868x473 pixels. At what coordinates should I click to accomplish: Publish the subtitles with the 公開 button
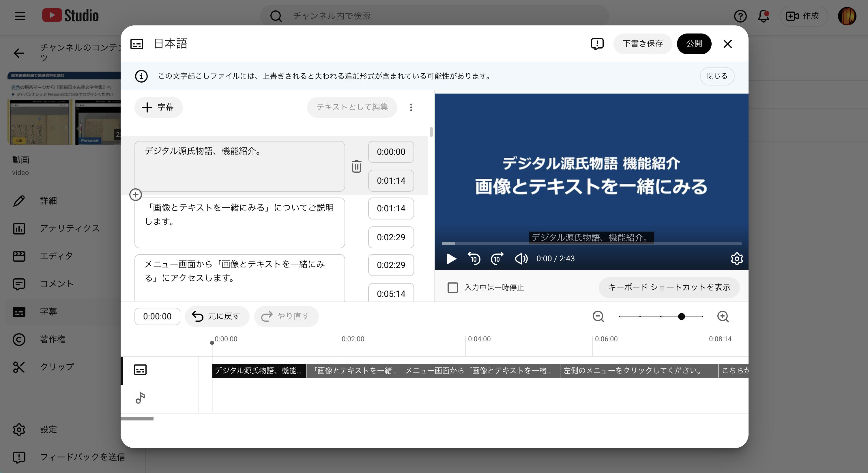click(x=694, y=44)
